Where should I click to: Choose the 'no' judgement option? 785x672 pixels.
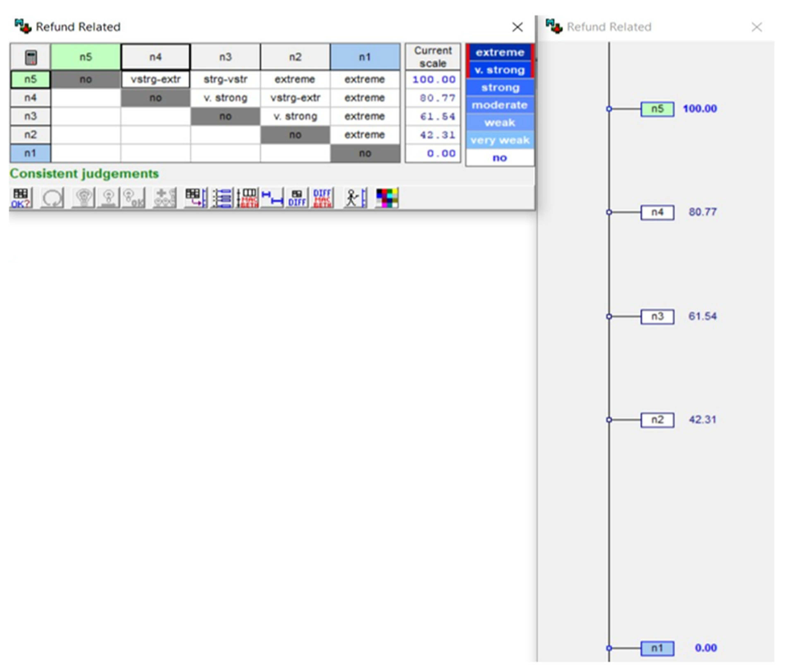click(500, 158)
